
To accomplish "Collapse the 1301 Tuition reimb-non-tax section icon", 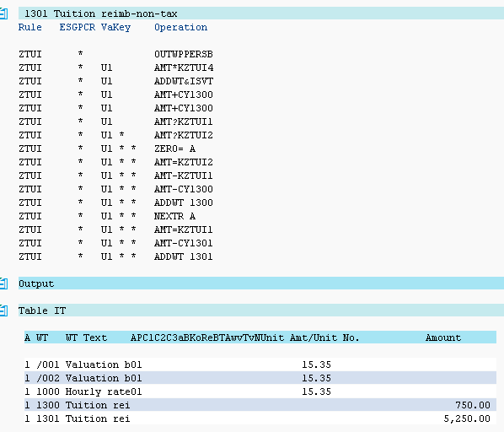I will click(x=3, y=13).
